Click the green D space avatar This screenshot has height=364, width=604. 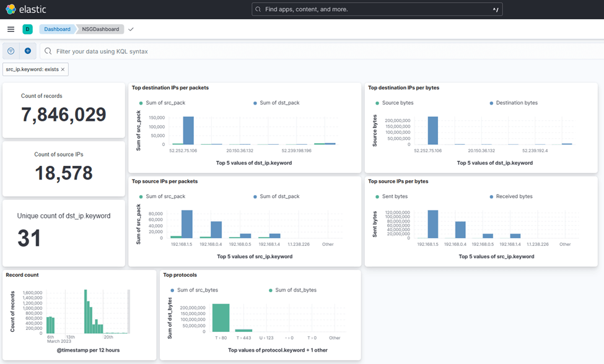pyautogui.click(x=27, y=29)
